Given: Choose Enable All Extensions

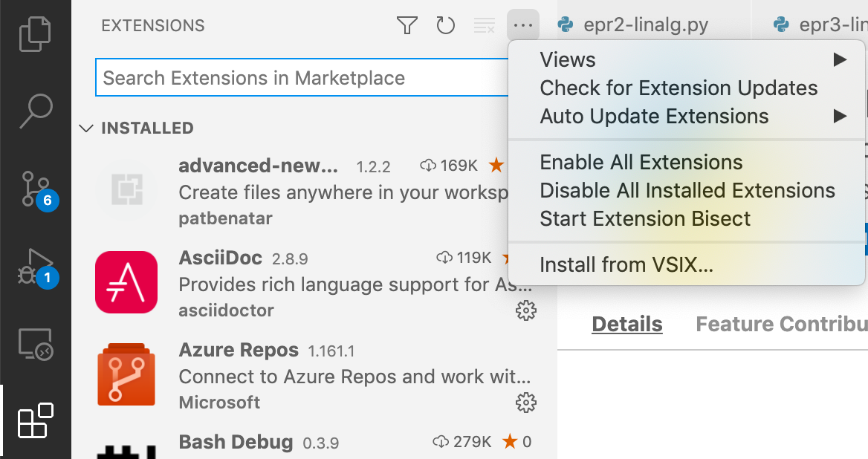Looking at the screenshot, I should [641, 163].
